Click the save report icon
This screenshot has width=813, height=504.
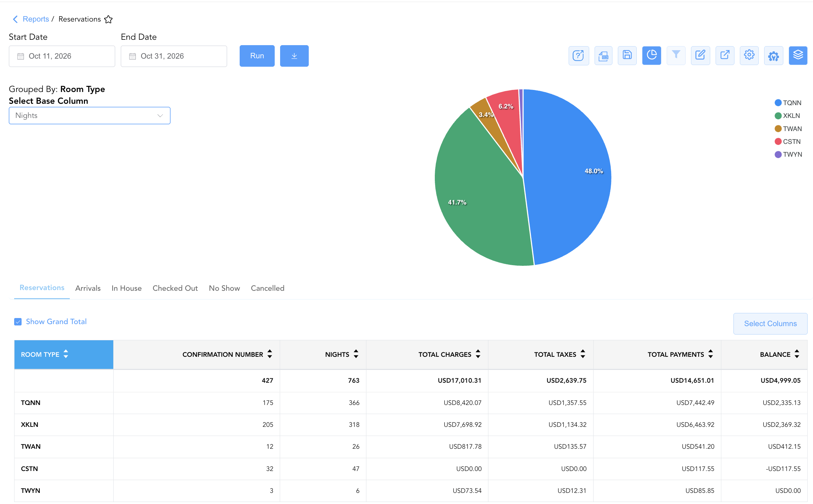tap(627, 56)
